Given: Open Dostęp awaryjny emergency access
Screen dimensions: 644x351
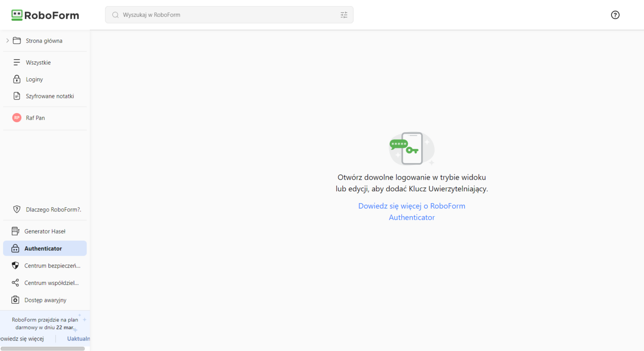Looking at the screenshot, I should click(x=45, y=300).
